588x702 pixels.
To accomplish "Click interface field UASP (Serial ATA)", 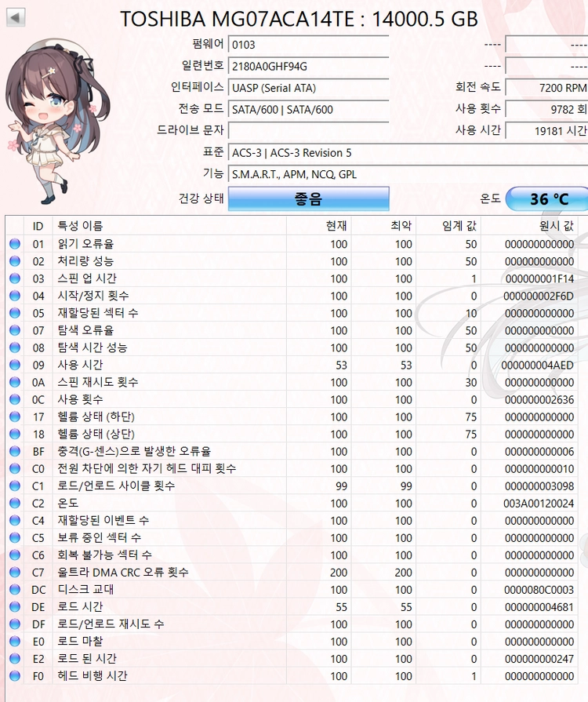I will pos(309,88).
